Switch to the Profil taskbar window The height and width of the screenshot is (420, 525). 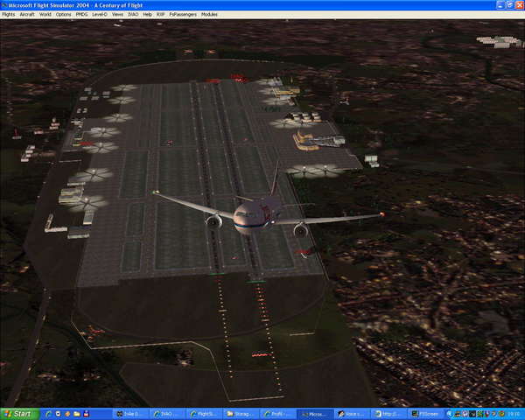(276, 414)
